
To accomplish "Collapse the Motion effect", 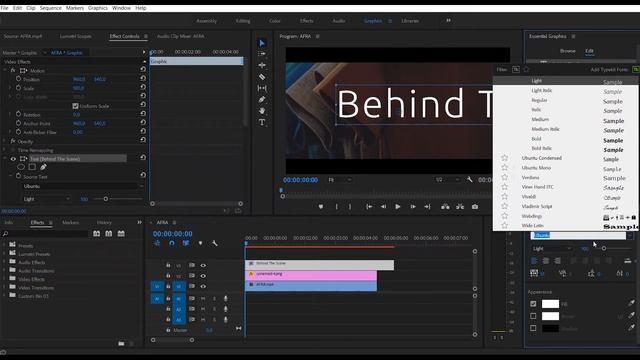I will (4, 70).
